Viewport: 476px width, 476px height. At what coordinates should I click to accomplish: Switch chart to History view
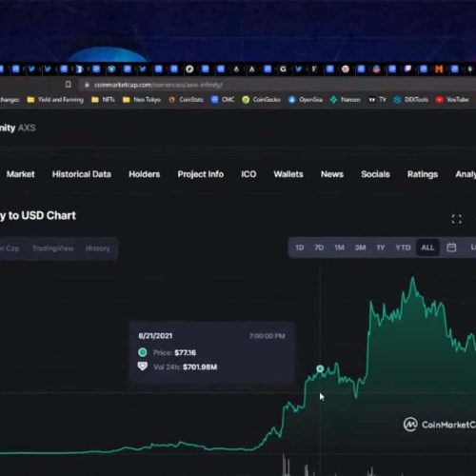[x=98, y=248]
